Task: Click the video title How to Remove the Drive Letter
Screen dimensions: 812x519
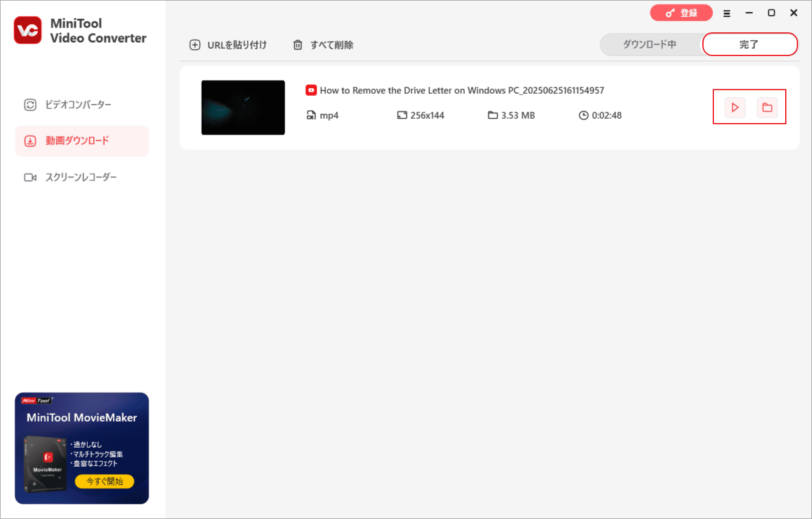Action: (462, 90)
